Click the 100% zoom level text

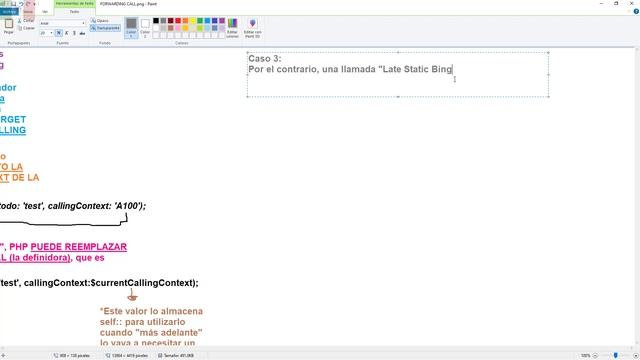[586, 356]
